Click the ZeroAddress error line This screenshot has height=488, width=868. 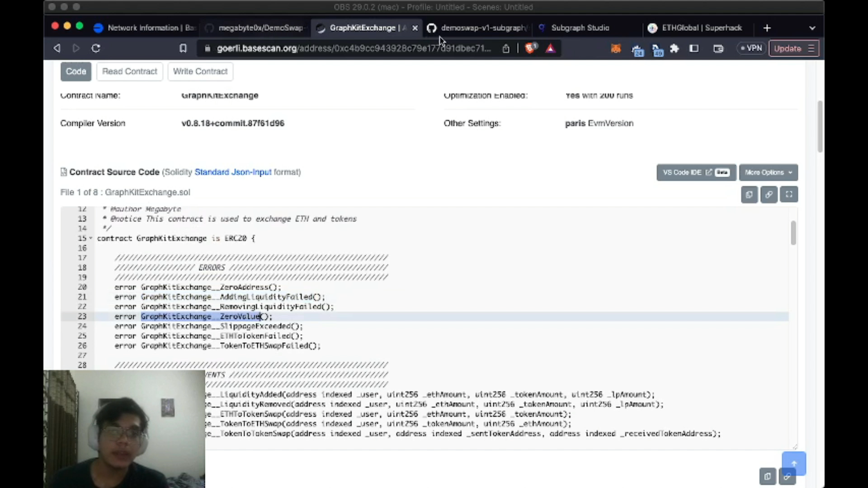[x=198, y=287]
